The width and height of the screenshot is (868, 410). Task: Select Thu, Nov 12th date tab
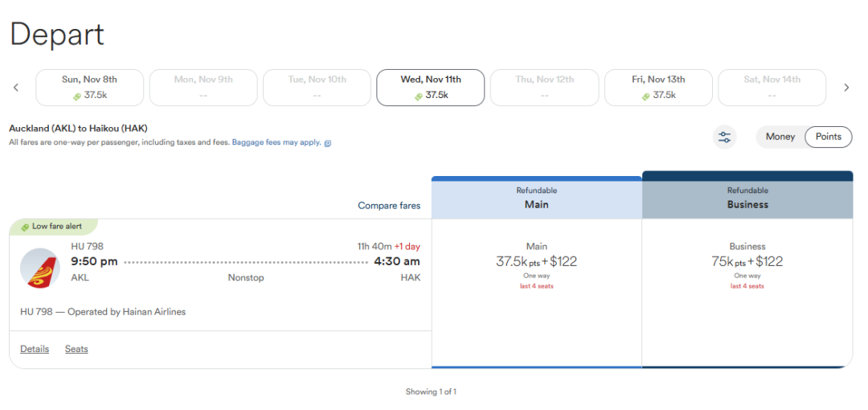click(545, 88)
